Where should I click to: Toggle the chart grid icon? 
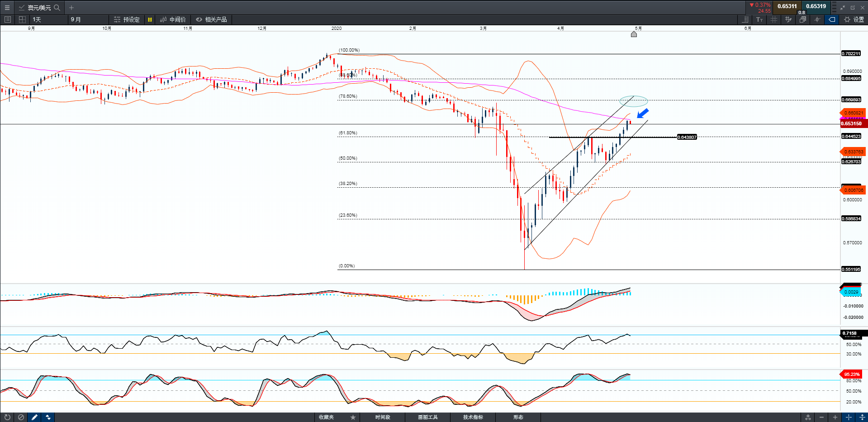click(x=774, y=19)
